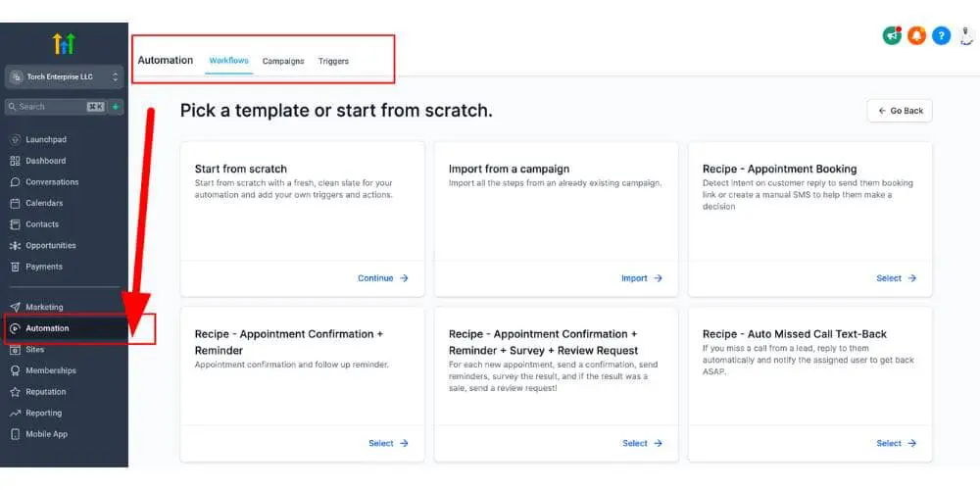Open the megaphone announcements icon

[x=892, y=36]
